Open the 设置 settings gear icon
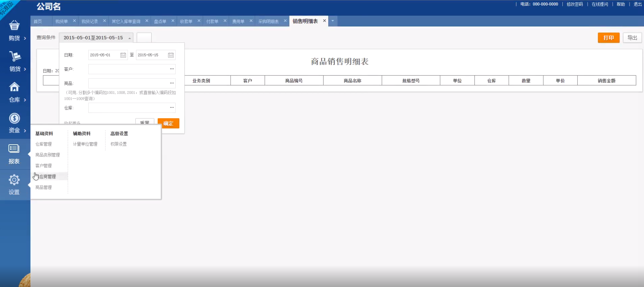The image size is (644, 287). point(14,180)
